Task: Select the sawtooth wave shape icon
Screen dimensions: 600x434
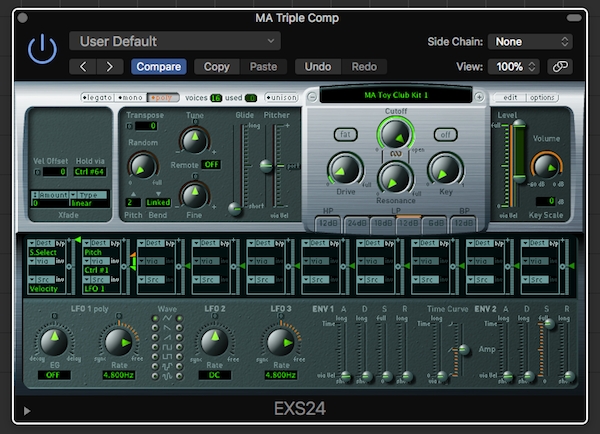Action: point(167,328)
